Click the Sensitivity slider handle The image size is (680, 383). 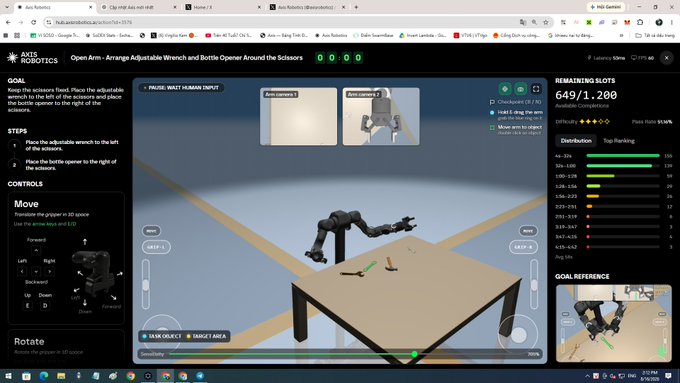(x=414, y=354)
